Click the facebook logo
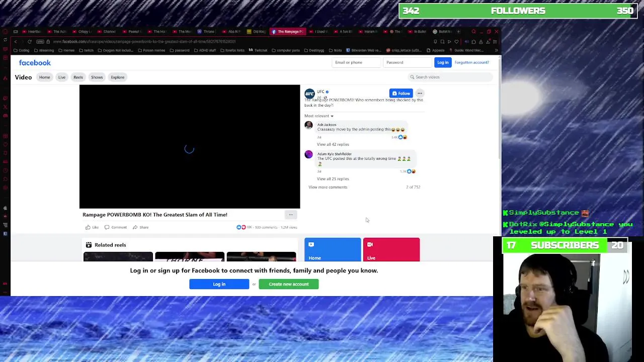This screenshot has width=644, height=362. point(35,63)
